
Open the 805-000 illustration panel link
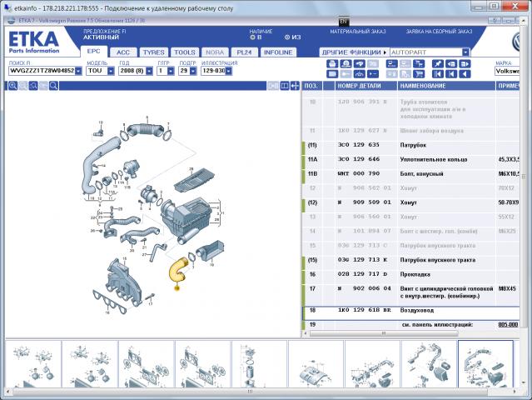click(508, 325)
